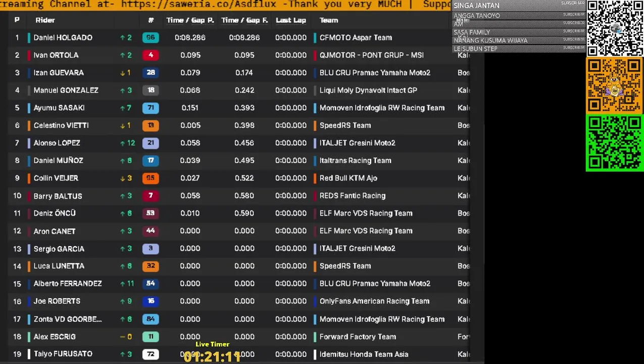This screenshot has height=364, width=644.
Task: Select rider Daniel HOLGADO
Action: 63,37
